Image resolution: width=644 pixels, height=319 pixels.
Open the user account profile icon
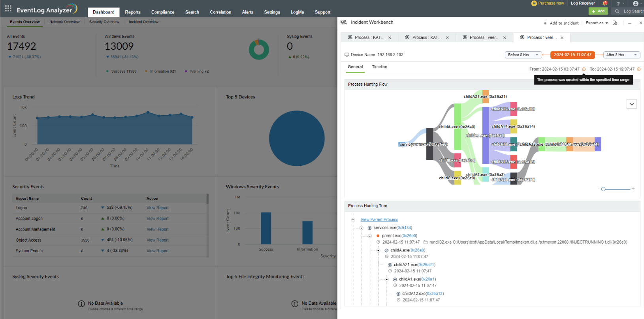tap(636, 4)
